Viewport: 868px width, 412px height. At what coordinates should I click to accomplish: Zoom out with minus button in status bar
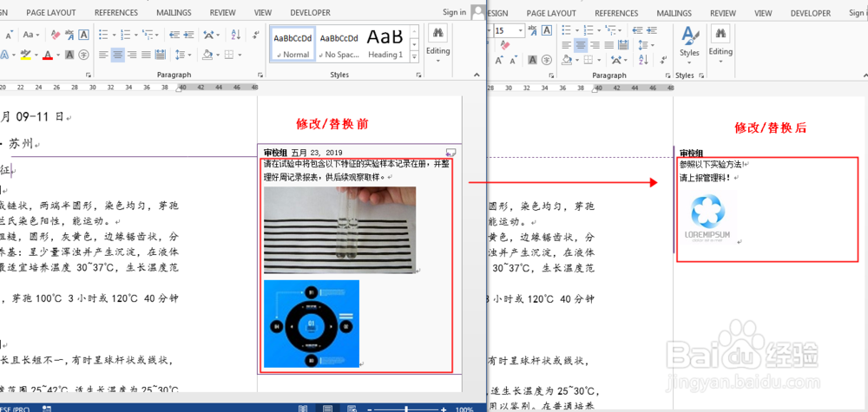pyautogui.click(x=371, y=409)
